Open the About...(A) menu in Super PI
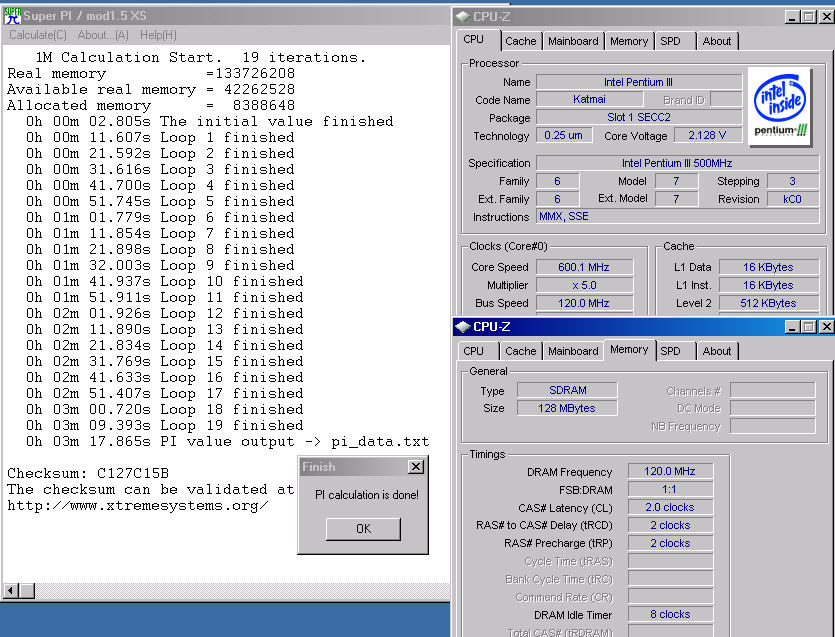835x637 pixels. pyautogui.click(x=103, y=35)
